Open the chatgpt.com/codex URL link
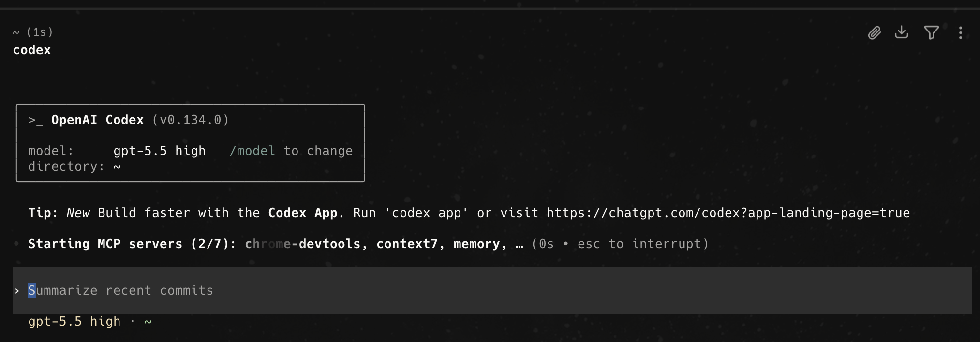Screen dimensions: 980x342 728,213
